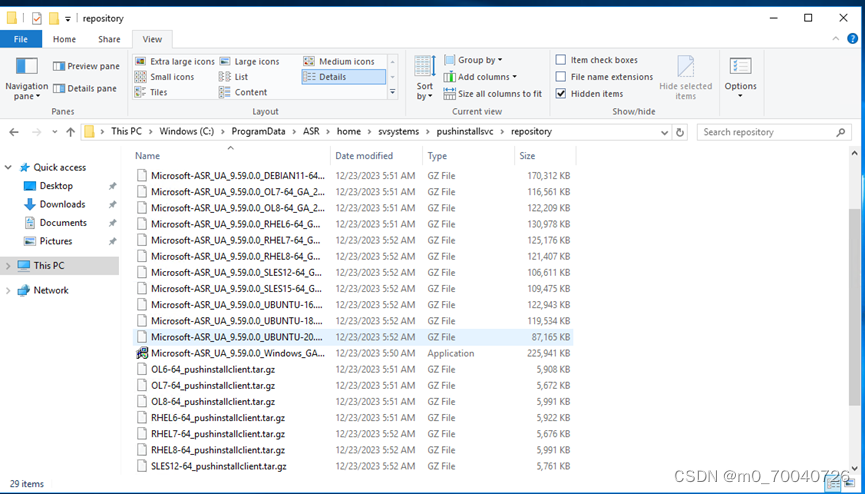The image size is (865, 494).
Task: Switch layout to List view
Action: coord(233,77)
